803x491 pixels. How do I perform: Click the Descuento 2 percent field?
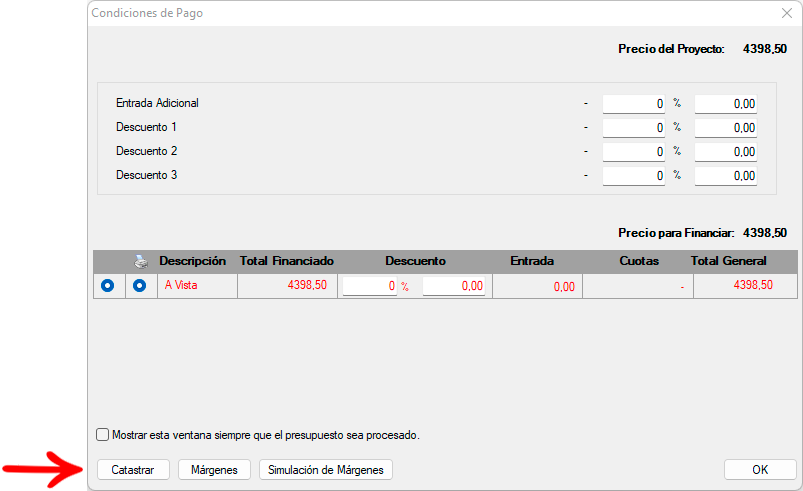point(633,152)
